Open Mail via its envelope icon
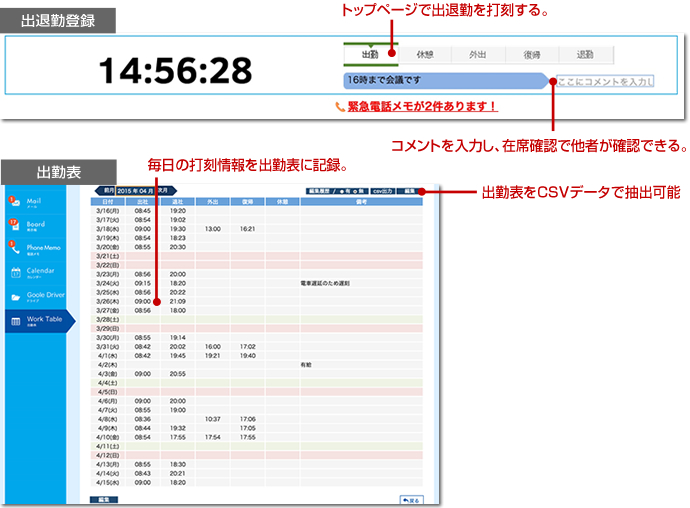 coord(15,202)
